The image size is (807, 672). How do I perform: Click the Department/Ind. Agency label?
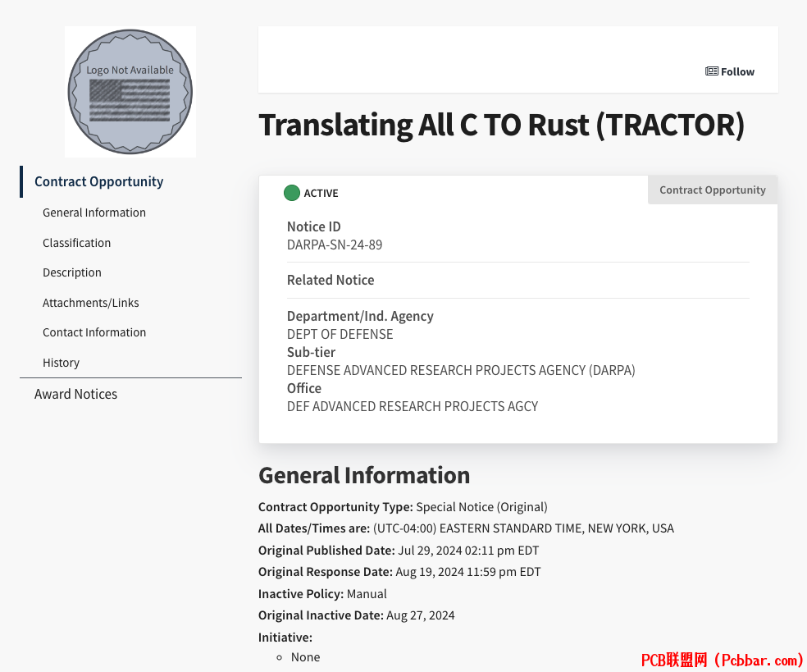click(x=360, y=316)
